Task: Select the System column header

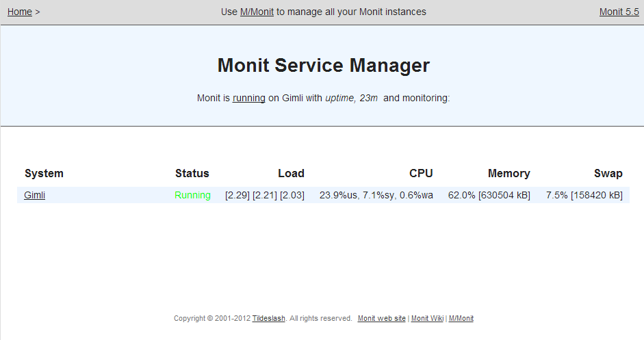Action: coord(44,173)
